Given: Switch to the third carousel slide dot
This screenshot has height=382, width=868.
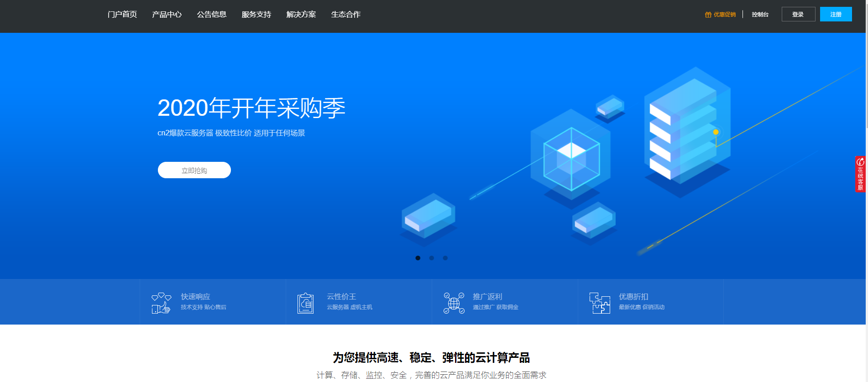Looking at the screenshot, I should pyautogui.click(x=445, y=258).
